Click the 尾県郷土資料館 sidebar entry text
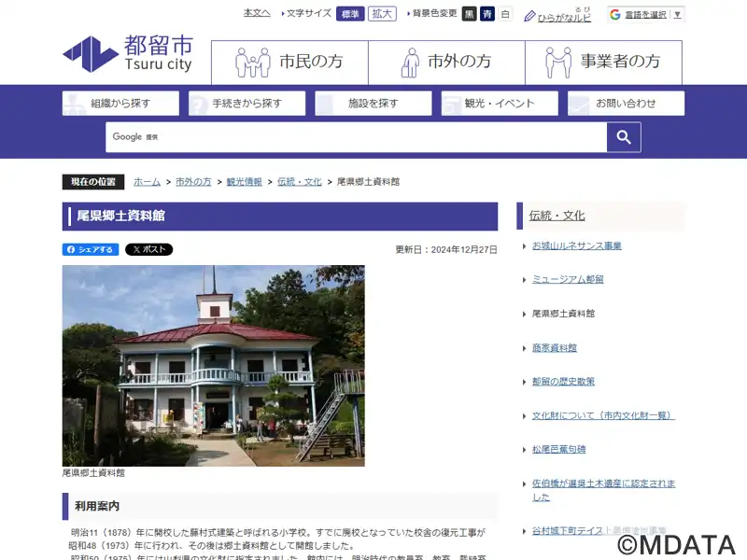Viewport: 747px width, 560px height. click(x=564, y=314)
